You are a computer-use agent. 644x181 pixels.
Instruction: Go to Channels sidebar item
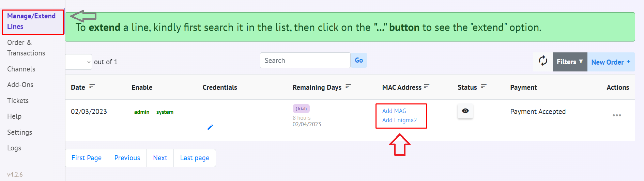coord(21,69)
